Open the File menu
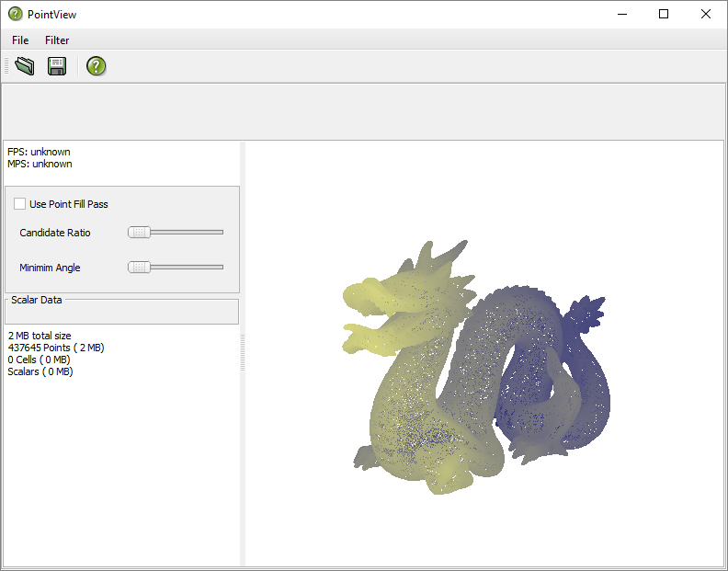 click(x=20, y=40)
